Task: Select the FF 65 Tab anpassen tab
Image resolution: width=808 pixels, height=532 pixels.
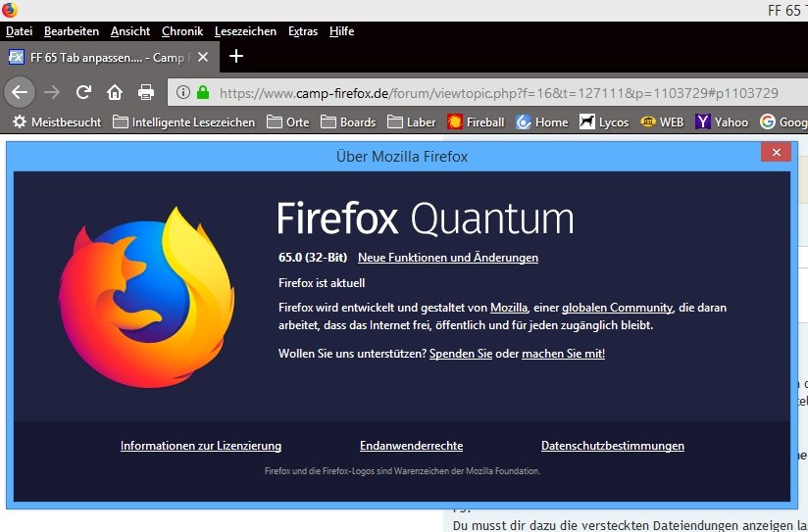Action: click(109, 57)
